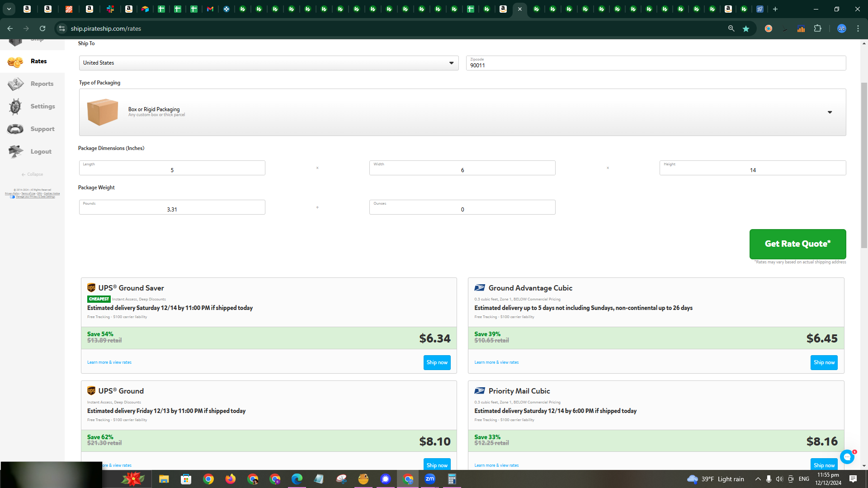Ship now with Priority Mail Cubic
The height and width of the screenshot is (488, 868).
point(824,465)
